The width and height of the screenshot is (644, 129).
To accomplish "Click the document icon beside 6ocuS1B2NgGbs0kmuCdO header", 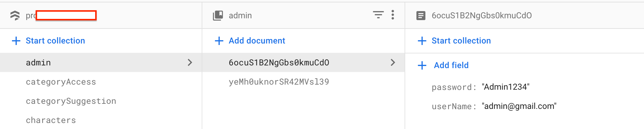I will 421,16.
